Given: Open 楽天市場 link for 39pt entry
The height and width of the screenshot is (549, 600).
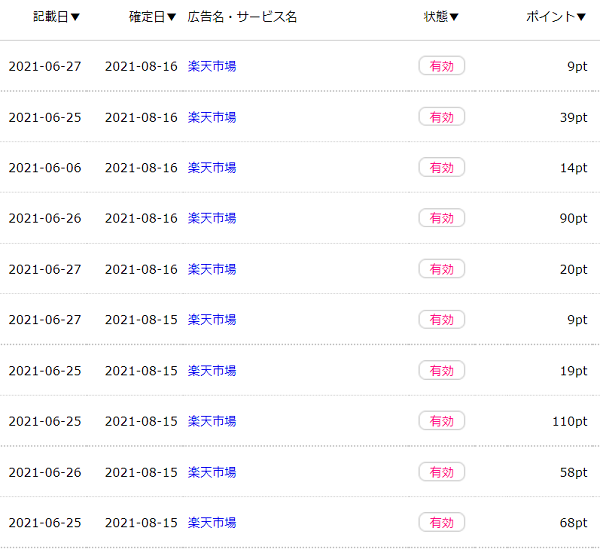Looking at the screenshot, I should point(212,117).
